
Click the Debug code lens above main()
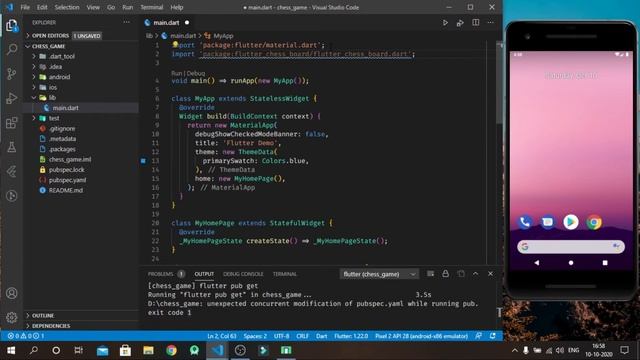click(x=196, y=73)
